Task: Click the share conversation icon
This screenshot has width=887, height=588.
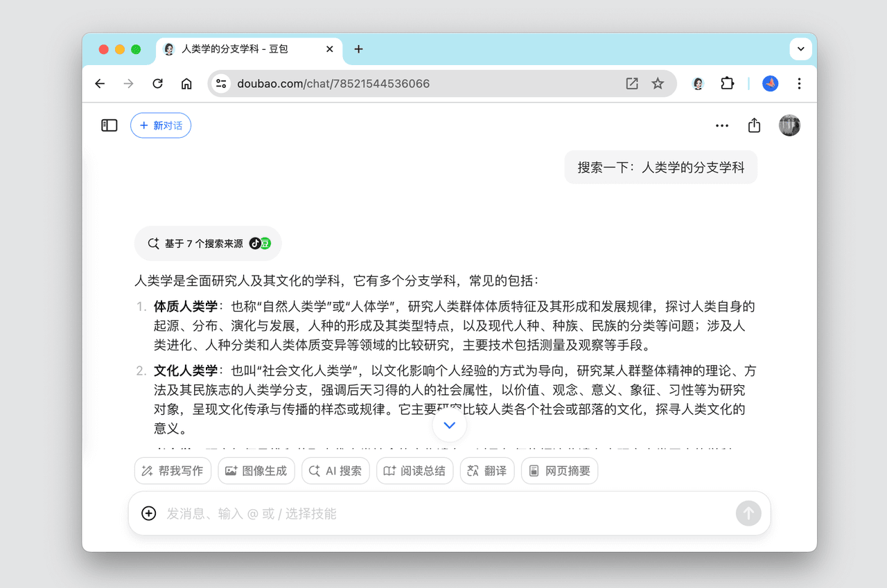Action: pos(754,125)
